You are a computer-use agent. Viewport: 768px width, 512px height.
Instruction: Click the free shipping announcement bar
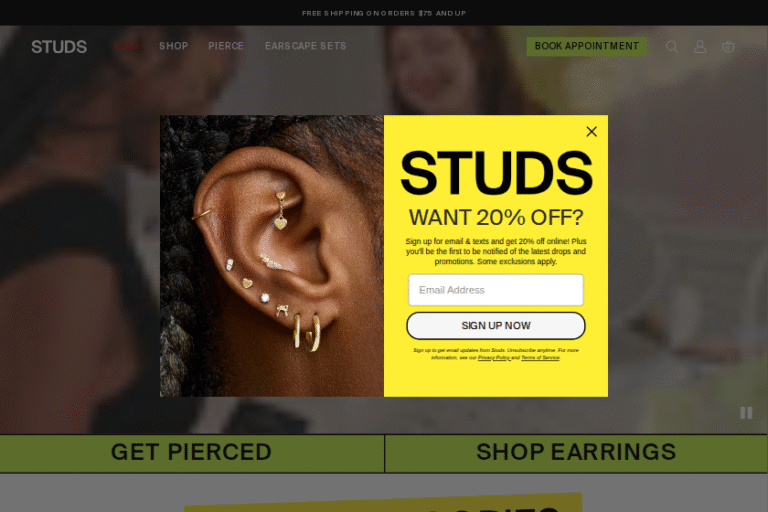pyautogui.click(x=384, y=13)
